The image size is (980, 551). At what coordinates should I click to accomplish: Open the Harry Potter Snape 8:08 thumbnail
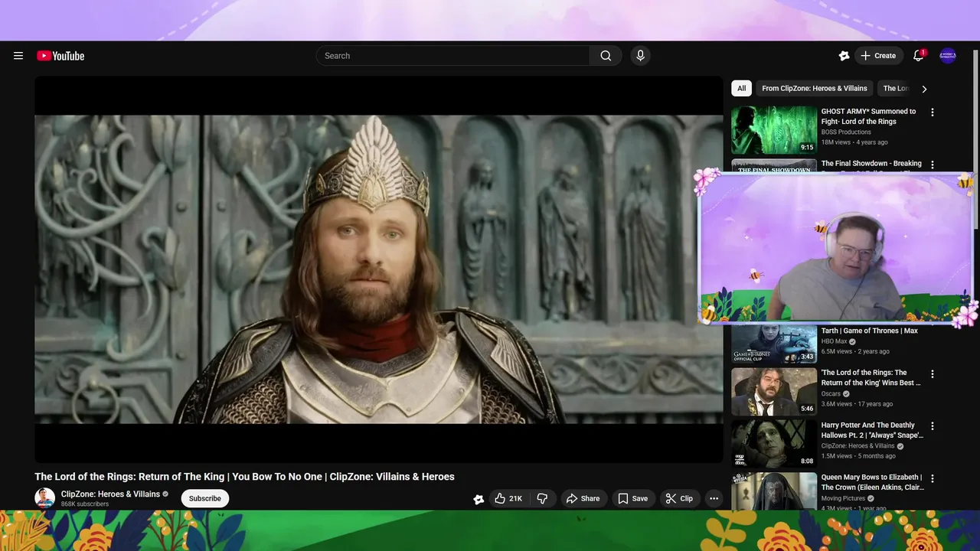pos(774,444)
